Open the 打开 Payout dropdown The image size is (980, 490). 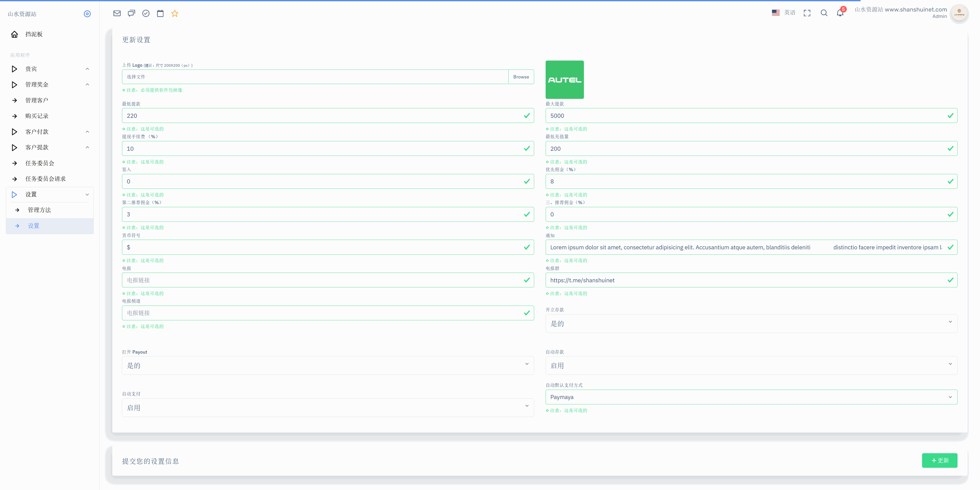click(x=327, y=365)
